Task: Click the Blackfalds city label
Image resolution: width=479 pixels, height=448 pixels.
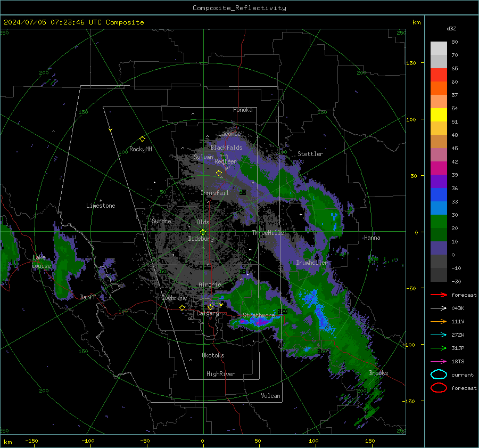Action: pos(226,148)
